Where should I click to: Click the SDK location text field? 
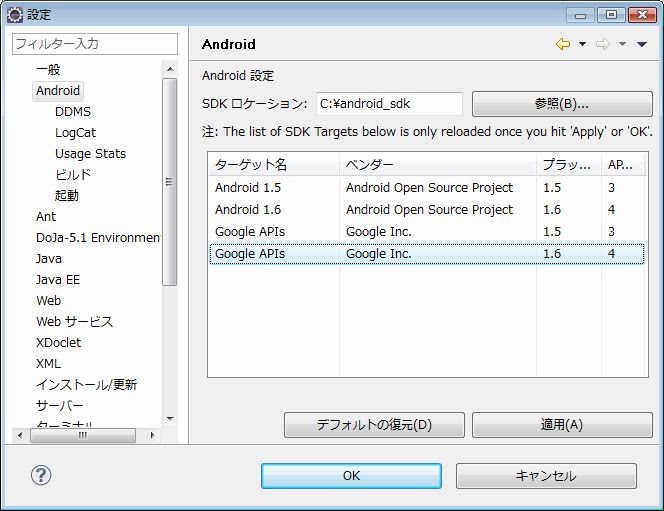pyautogui.click(x=388, y=104)
